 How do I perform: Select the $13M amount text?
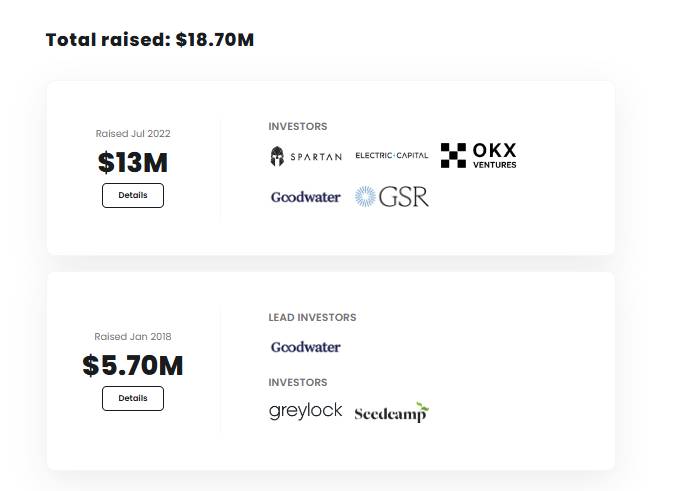tap(133, 162)
